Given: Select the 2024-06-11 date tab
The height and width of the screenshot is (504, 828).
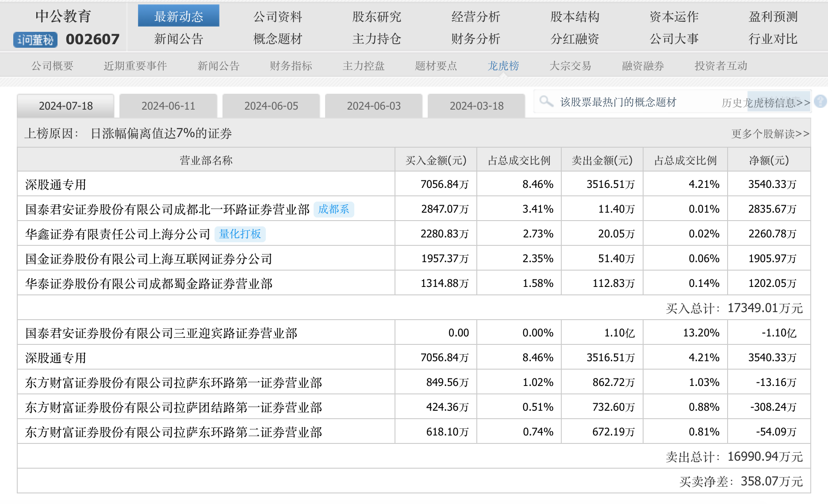Looking at the screenshot, I should [x=168, y=106].
